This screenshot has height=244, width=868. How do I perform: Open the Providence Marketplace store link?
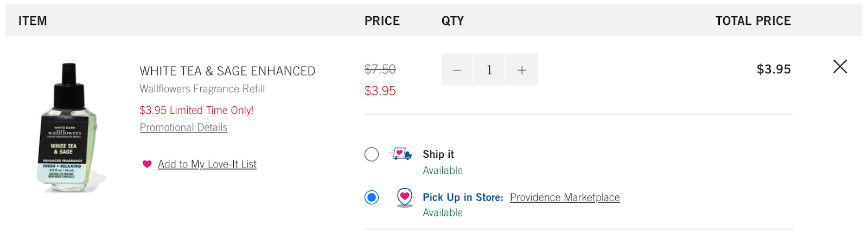565,197
